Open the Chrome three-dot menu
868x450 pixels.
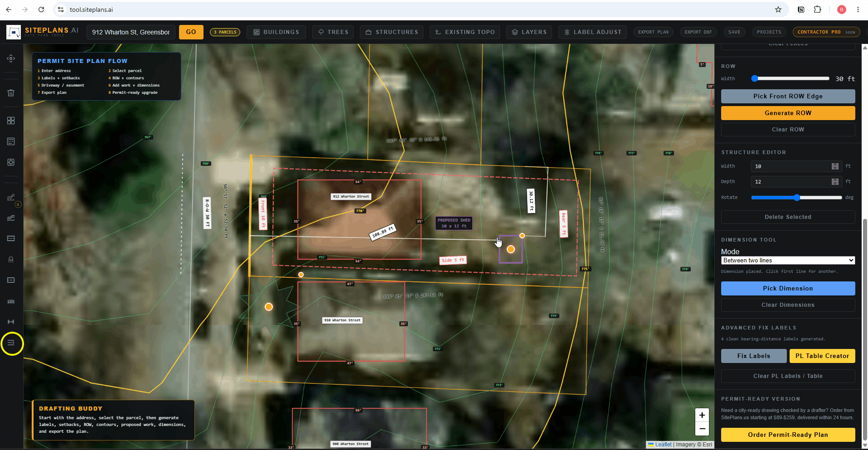(858, 10)
